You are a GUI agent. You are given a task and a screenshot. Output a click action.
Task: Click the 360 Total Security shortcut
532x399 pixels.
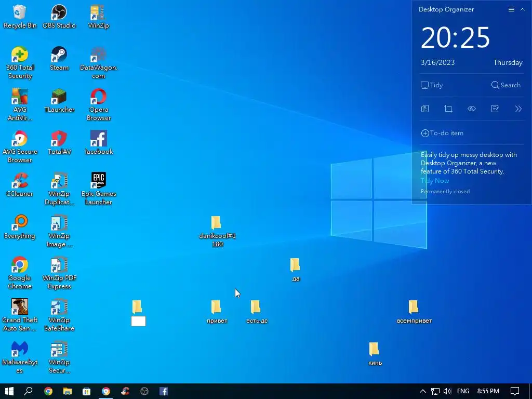click(x=20, y=63)
